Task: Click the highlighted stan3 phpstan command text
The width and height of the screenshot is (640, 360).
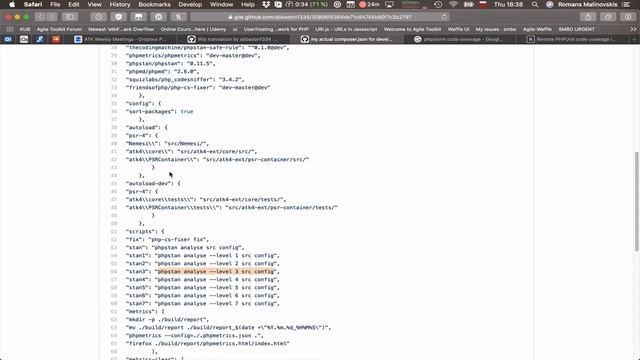Action: 216,271
